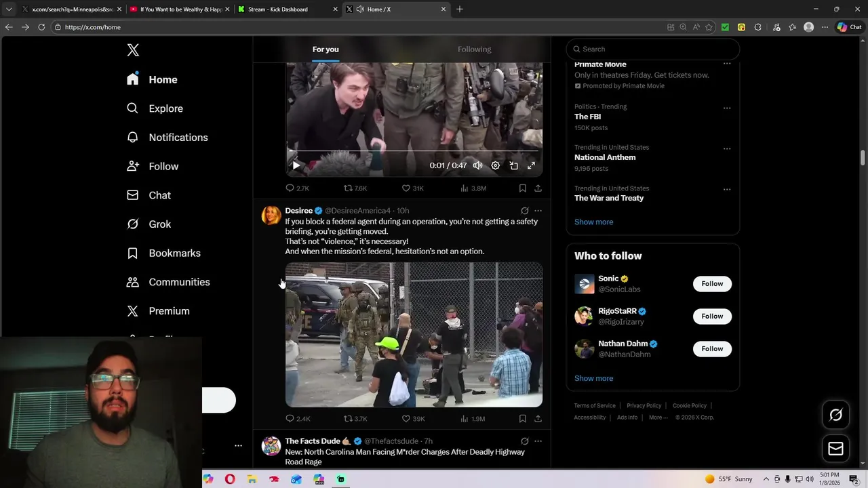868x488 pixels.
Task: View analytics of video post (3.8M)
Action: click(x=473, y=188)
